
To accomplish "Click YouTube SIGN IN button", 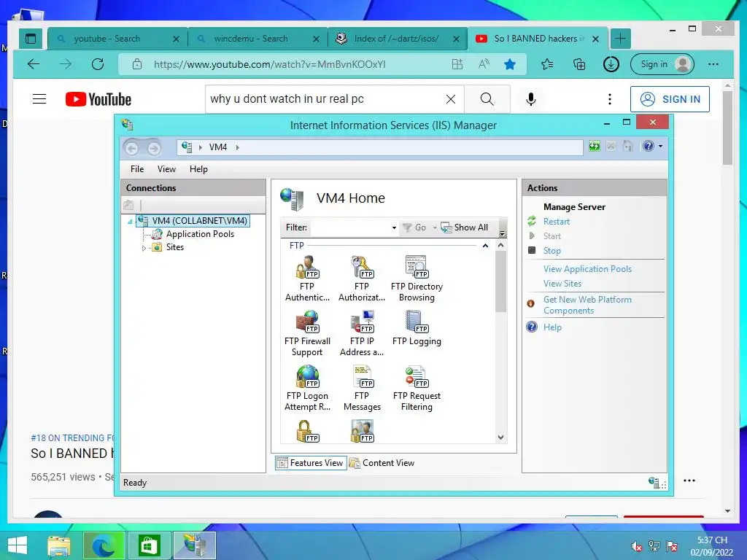I will coord(670,99).
